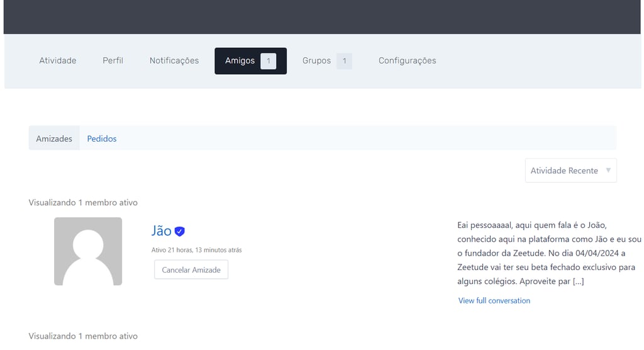The width and height of the screenshot is (644, 350).
Task: Click the Grupos count badge showing 1
Action: pyautogui.click(x=344, y=61)
